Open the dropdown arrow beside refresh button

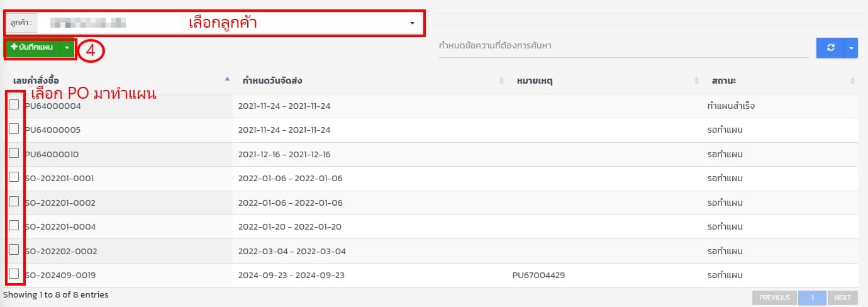852,48
